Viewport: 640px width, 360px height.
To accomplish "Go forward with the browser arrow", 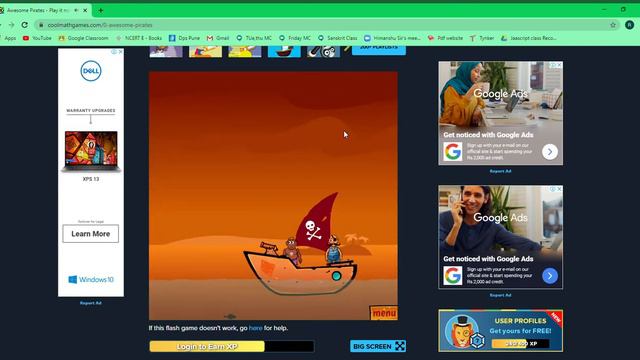I will point(11,25).
